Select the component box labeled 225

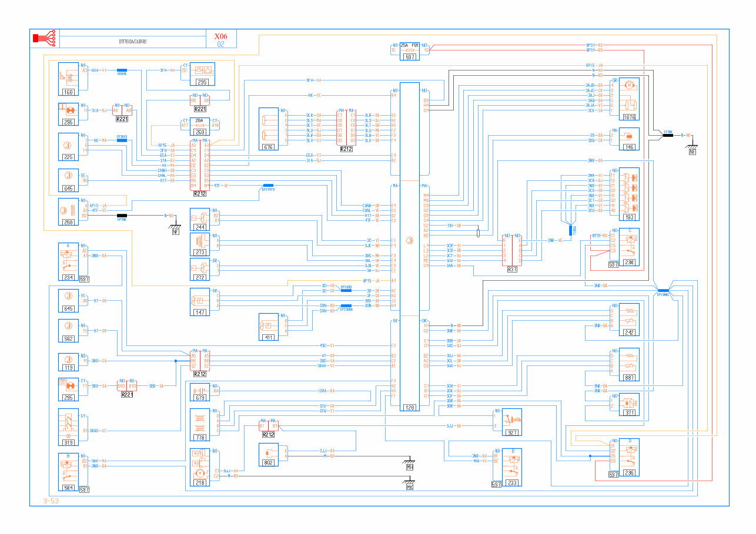coord(69,147)
